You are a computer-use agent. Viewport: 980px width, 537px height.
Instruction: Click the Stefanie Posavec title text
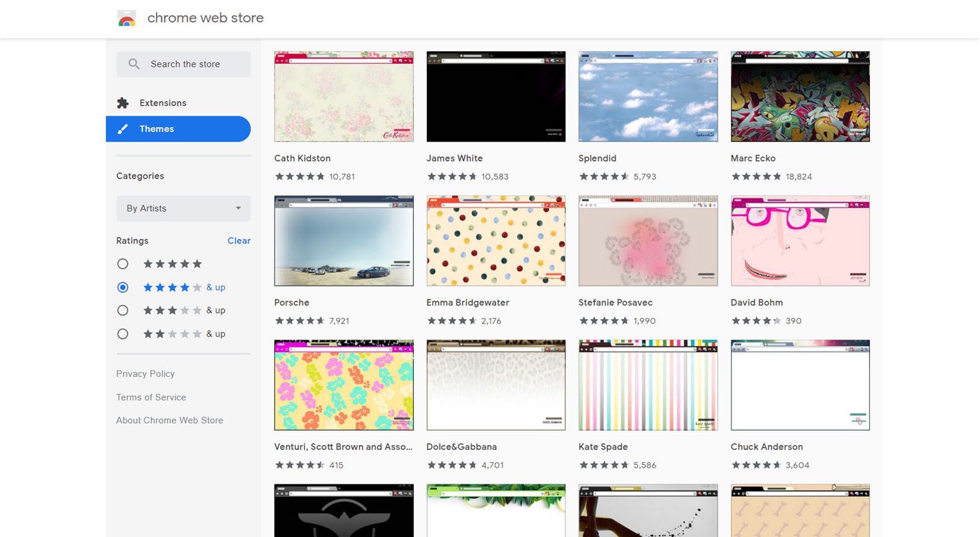tap(616, 303)
